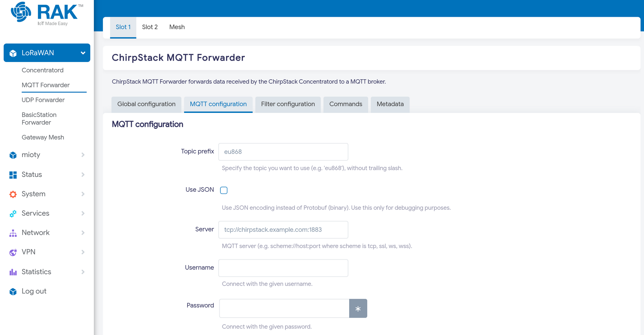644x335 pixels.
Task: Expand the Network submenu arrow
Action: (x=83, y=233)
